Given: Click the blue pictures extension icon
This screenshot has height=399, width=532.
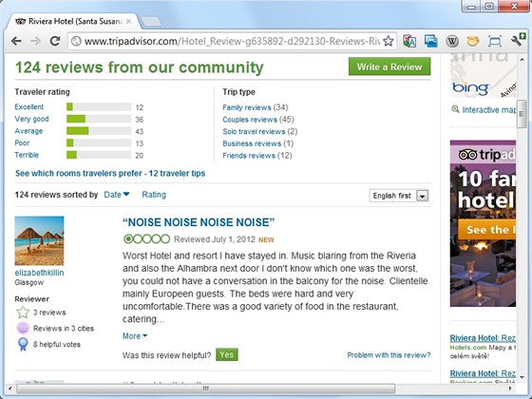Looking at the screenshot, I should click(x=431, y=42).
